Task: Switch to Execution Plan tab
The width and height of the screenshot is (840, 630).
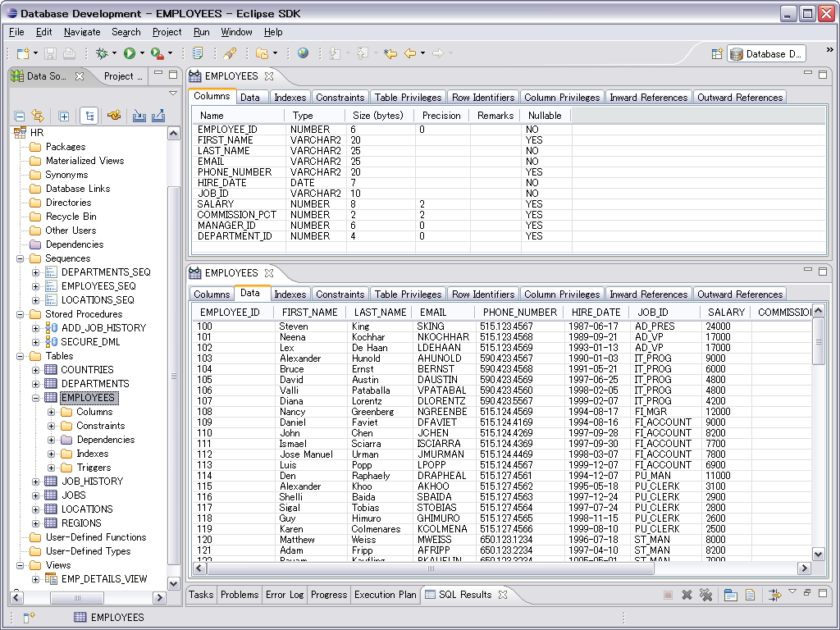Action: [x=386, y=595]
